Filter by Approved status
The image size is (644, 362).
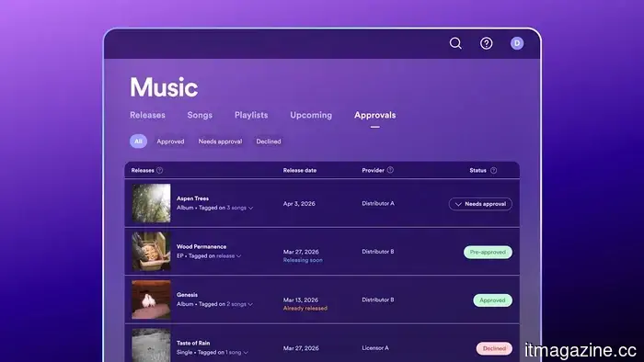[x=170, y=141]
